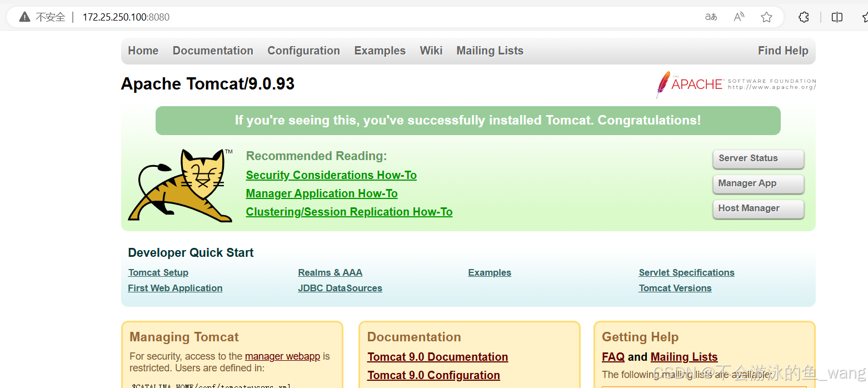The height and width of the screenshot is (388, 868).
Task: Open the Mailing Lists navigation item in top bar
Action: [490, 51]
